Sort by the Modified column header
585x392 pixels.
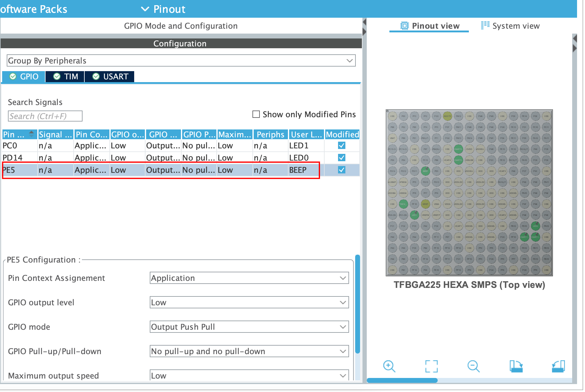342,134
